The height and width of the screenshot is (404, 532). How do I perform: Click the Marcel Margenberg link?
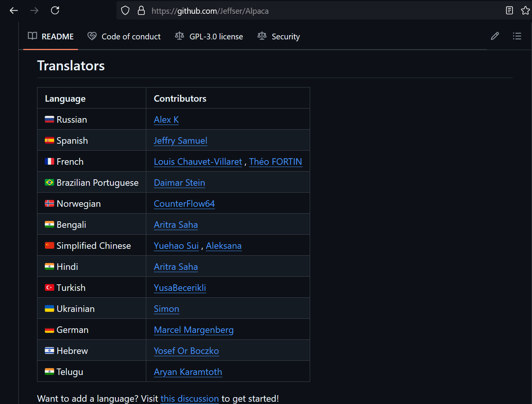(194, 330)
